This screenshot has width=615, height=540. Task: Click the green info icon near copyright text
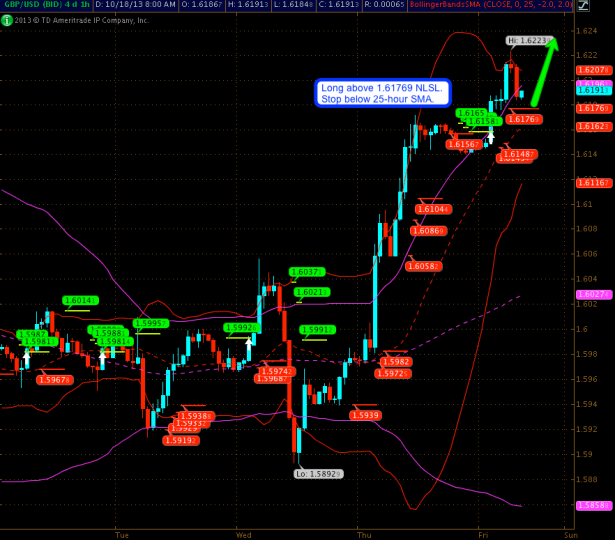(7, 19)
